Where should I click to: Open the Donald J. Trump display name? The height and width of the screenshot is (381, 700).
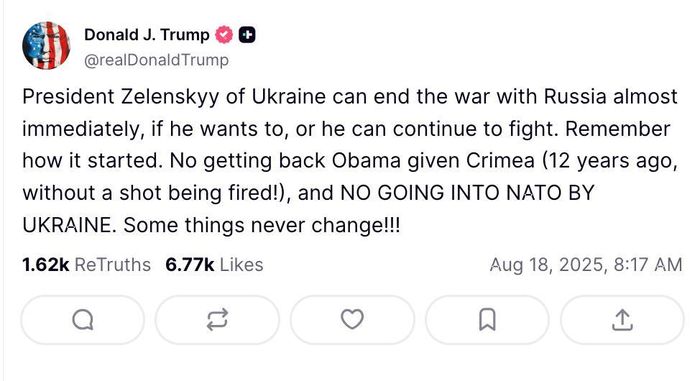coord(147,35)
